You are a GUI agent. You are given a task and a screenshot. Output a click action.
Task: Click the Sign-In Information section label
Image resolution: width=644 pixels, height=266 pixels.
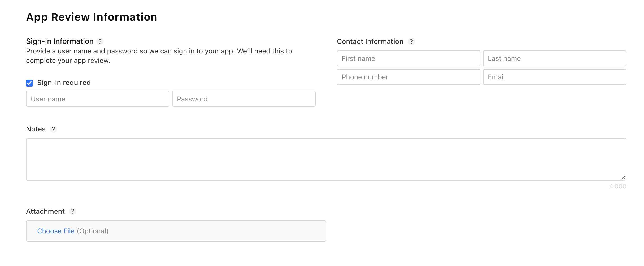(59, 41)
